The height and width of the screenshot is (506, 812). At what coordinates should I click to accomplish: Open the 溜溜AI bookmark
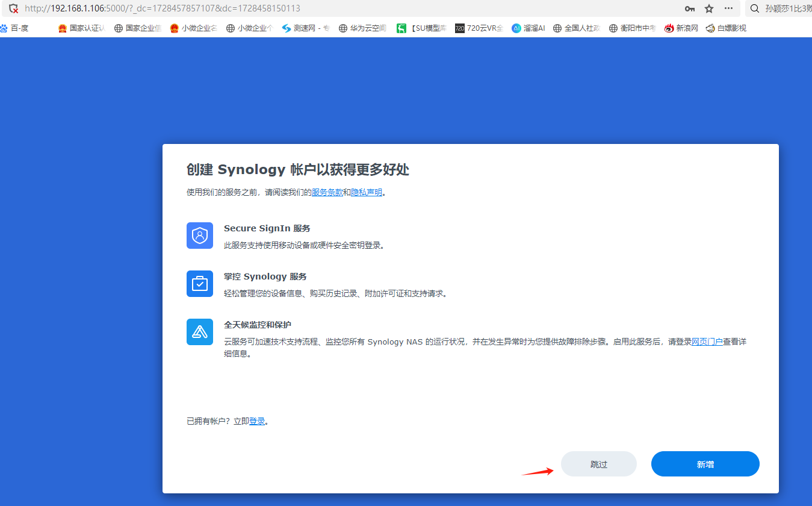pos(528,28)
